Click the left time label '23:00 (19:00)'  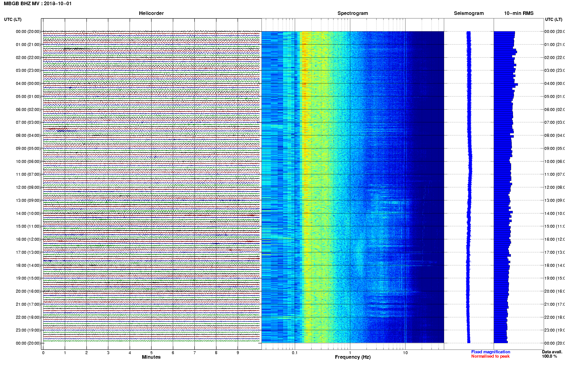click(28, 330)
